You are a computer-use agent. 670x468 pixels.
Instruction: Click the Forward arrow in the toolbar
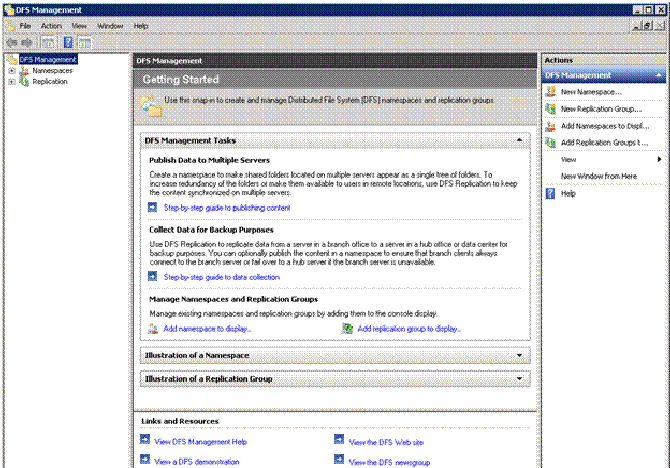[x=27, y=42]
